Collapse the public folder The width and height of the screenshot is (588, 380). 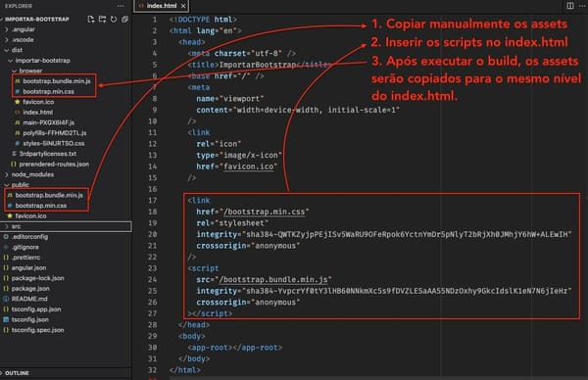[20, 185]
